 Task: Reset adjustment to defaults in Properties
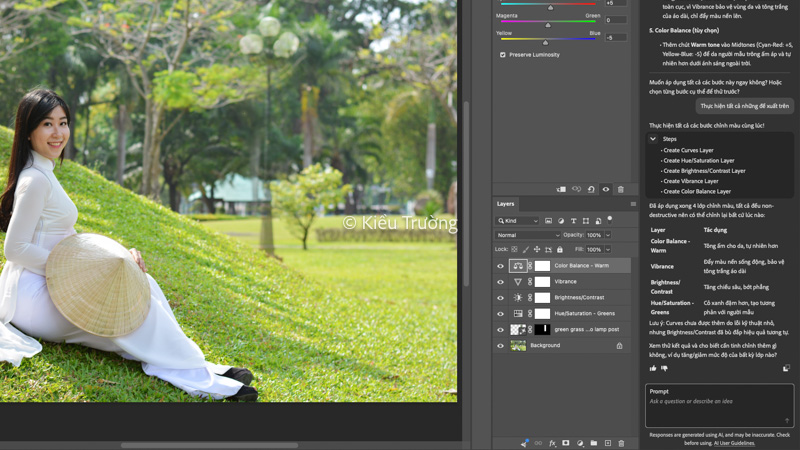[x=591, y=189]
